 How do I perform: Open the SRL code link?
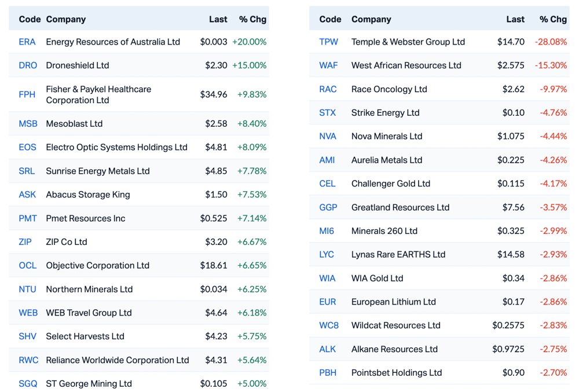27,171
